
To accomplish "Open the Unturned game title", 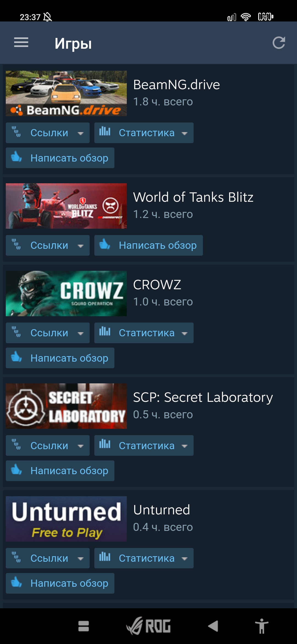I will click(162, 510).
